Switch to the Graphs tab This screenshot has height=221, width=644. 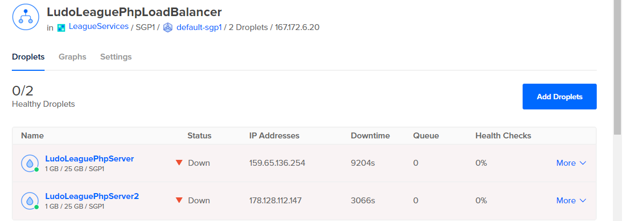(x=73, y=57)
